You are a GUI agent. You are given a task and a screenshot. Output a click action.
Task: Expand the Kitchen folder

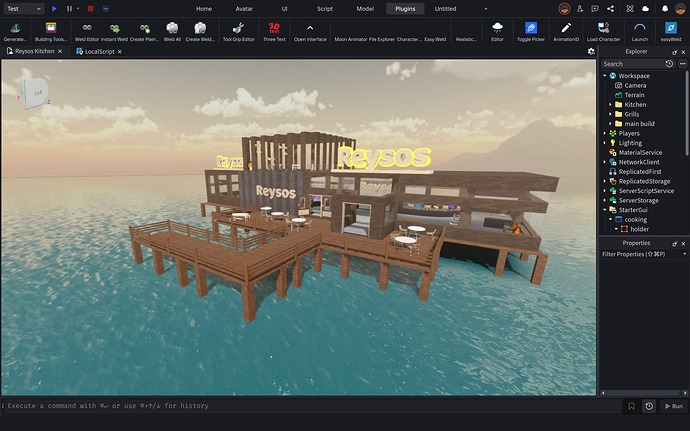click(x=610, y=104)
